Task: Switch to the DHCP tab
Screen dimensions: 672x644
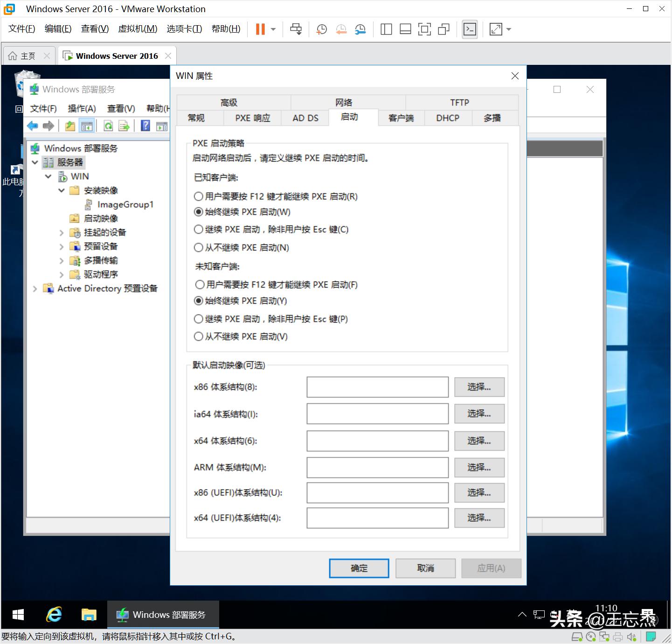Action: coord(447,118)
